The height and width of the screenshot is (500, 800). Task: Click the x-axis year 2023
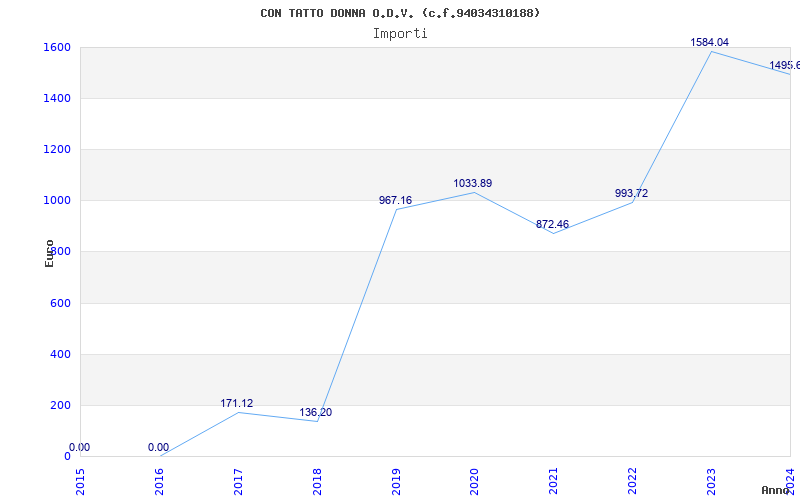click(711, 482)
